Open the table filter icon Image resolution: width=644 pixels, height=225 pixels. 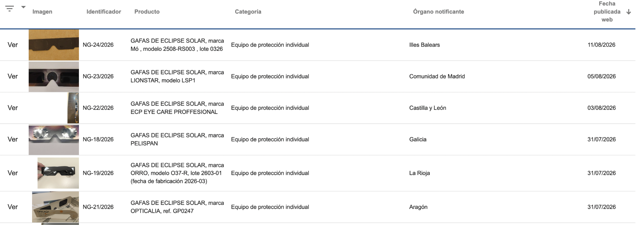click(x=10, y=8)
